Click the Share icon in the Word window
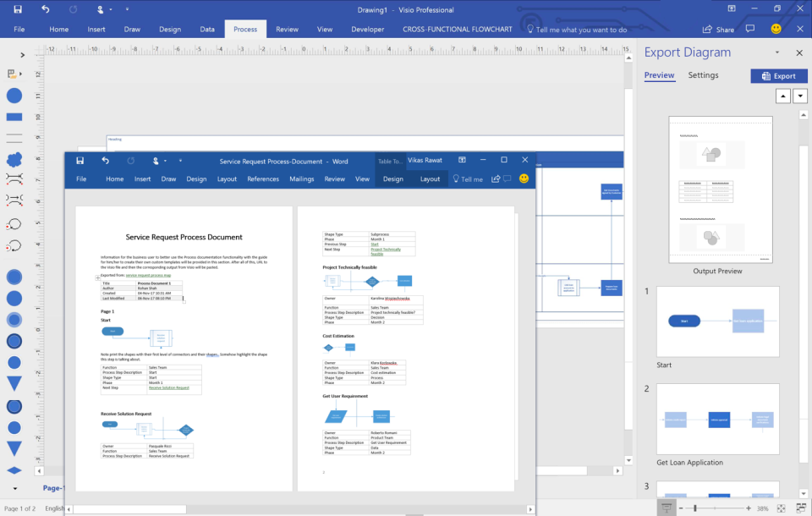Image resolution: width=812 pixels, height=516 pixels. [x=497, y=178]
